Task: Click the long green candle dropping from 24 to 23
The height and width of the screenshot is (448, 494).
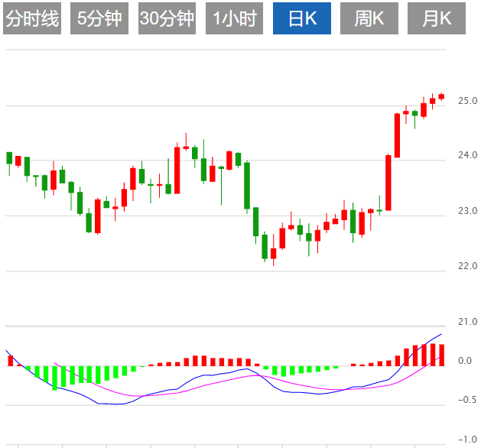Action: point(247,184)
